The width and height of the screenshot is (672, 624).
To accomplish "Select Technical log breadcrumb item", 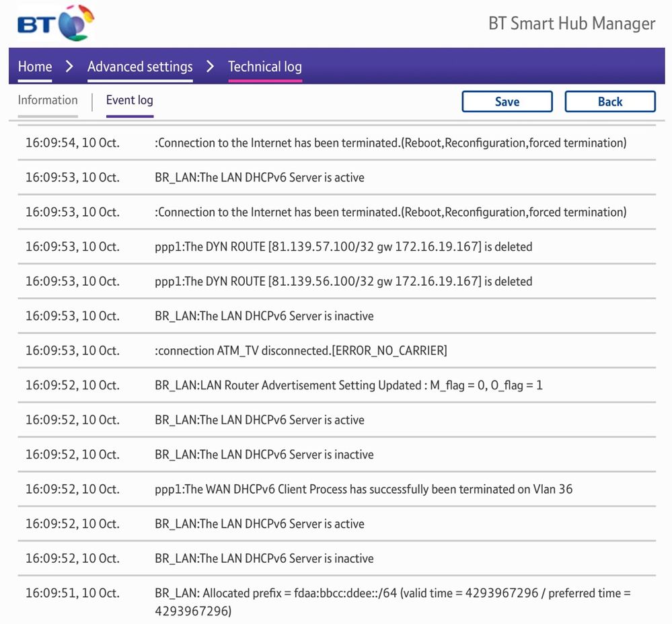I will coord(264,67).
